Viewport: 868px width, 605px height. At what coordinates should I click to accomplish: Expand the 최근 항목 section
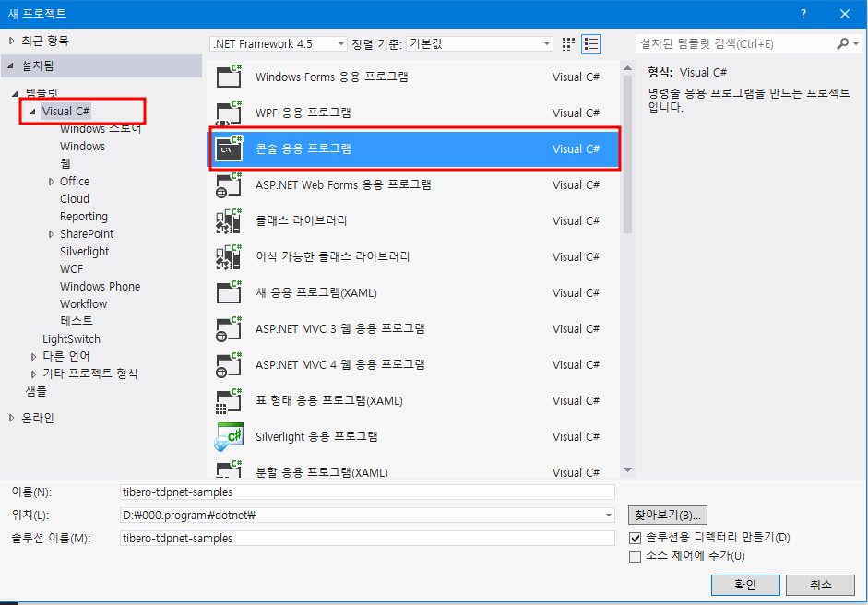(12, 41)
